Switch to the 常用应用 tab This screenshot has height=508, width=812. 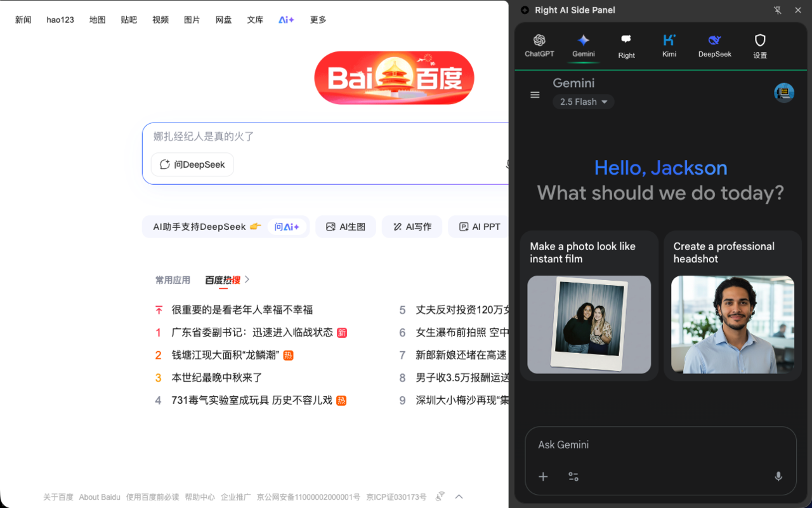(173, 280)
